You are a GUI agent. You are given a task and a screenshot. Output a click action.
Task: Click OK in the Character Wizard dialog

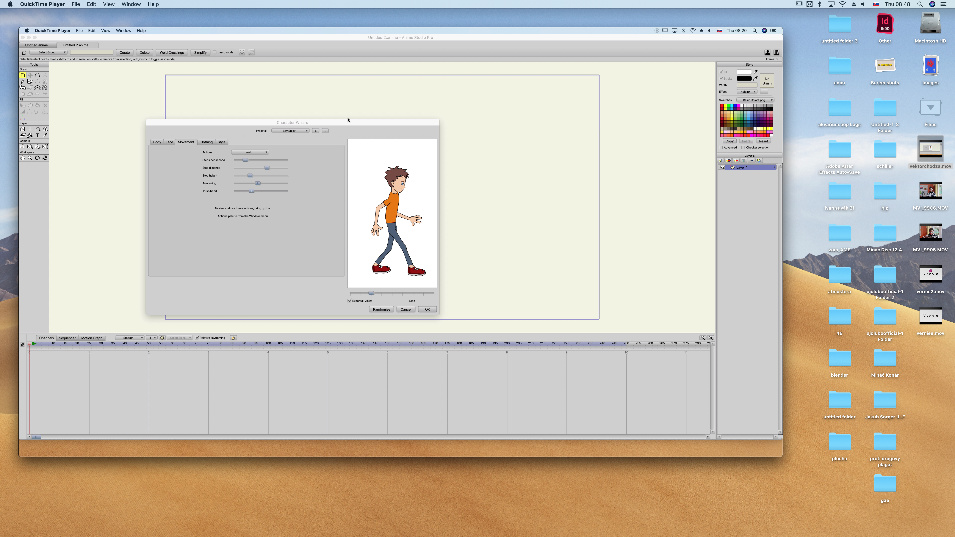(428, 309)
